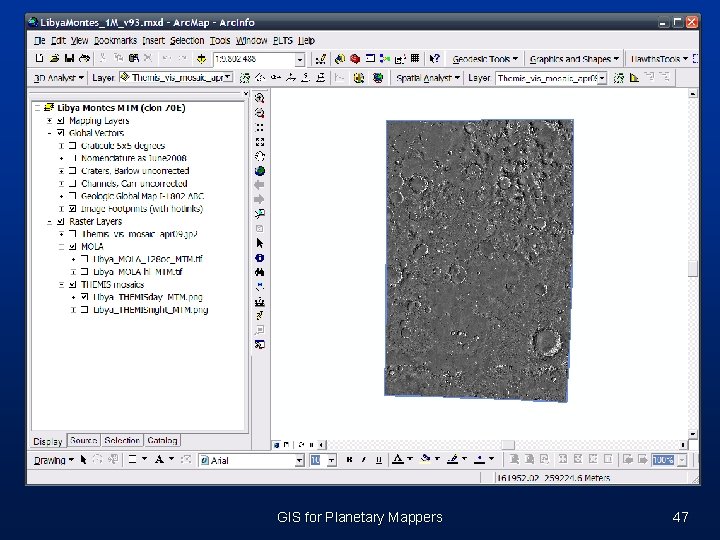Launch ArcCatalog from the toolbar
This screenshot has width=720, height=540.
tap(340, 58)
